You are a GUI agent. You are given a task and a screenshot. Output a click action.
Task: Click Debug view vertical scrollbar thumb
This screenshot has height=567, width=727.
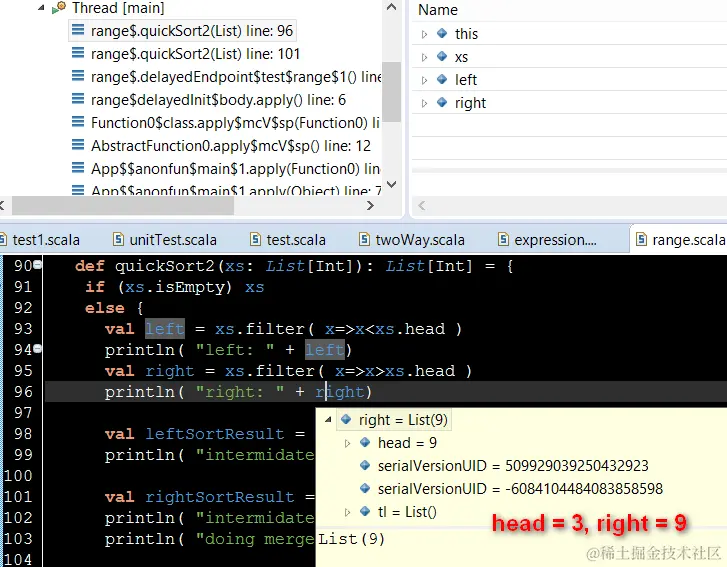tap(391, 92)
